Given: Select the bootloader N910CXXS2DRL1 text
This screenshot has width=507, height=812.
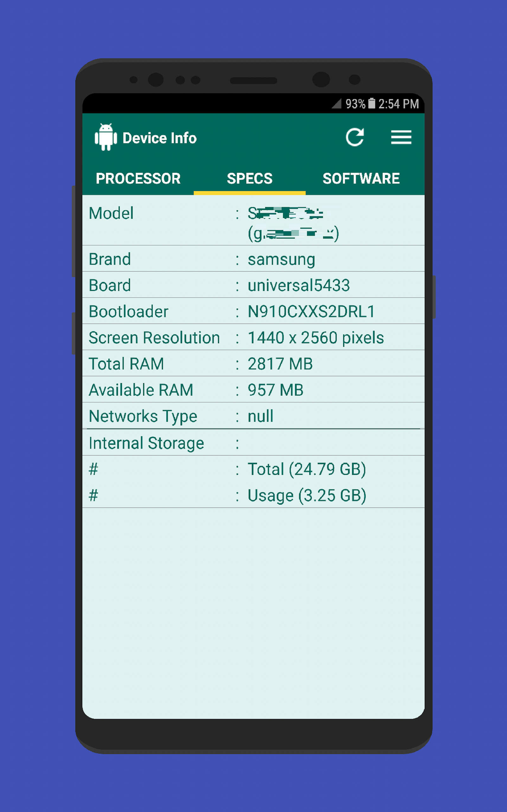Looking at the screenshot, I should [311, 311].
